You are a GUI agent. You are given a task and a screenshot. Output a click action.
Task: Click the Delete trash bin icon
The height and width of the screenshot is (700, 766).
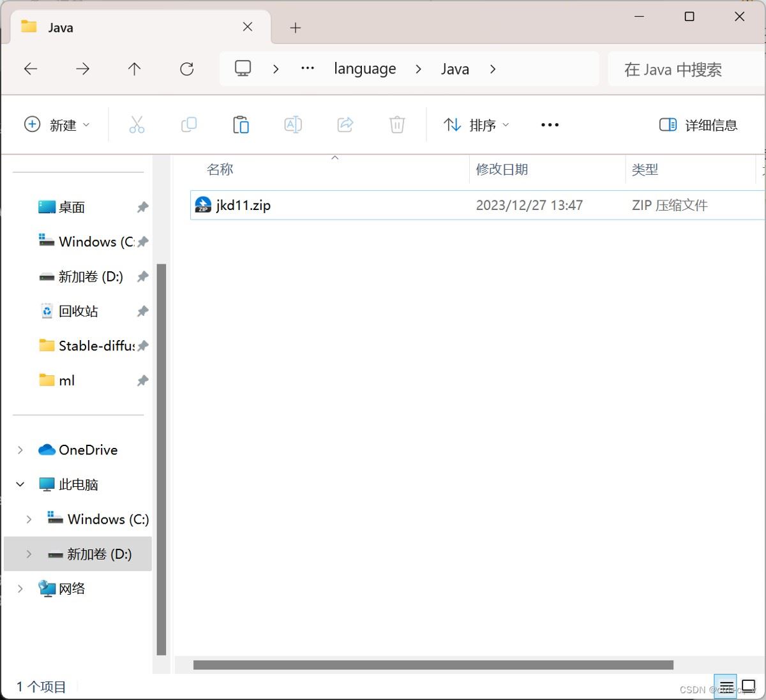coord(397,124)
